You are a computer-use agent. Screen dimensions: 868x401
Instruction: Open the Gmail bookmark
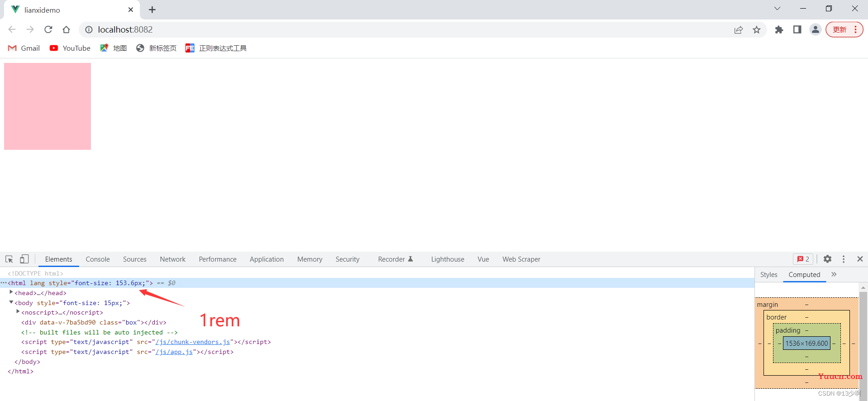(x=24, y=48)
